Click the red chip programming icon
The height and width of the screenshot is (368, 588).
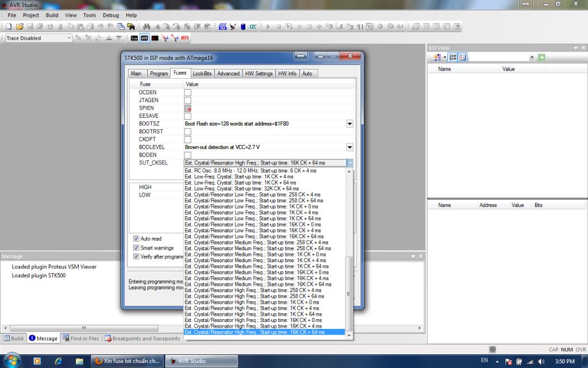click(155, 38)
